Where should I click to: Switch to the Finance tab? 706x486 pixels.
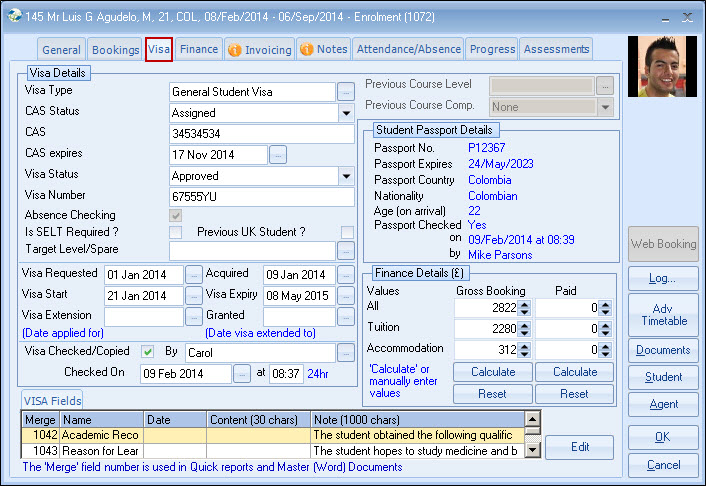pyautogui.click(x=199, y=49)
